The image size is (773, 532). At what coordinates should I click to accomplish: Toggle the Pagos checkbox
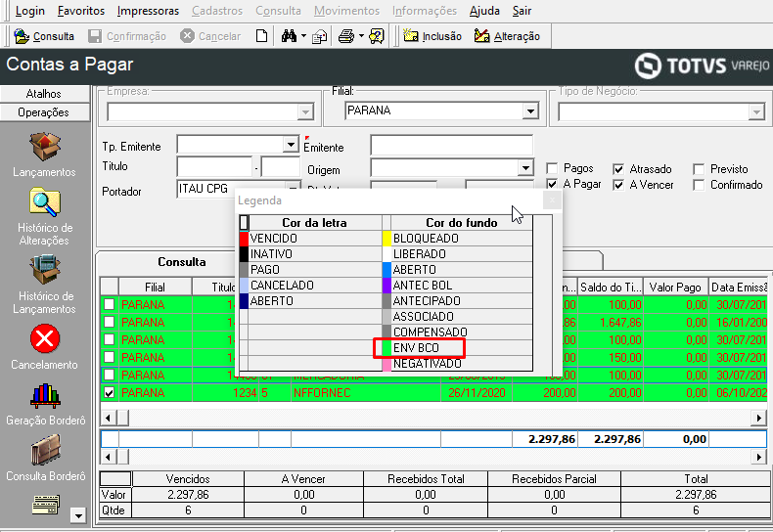tap(552, 169)
